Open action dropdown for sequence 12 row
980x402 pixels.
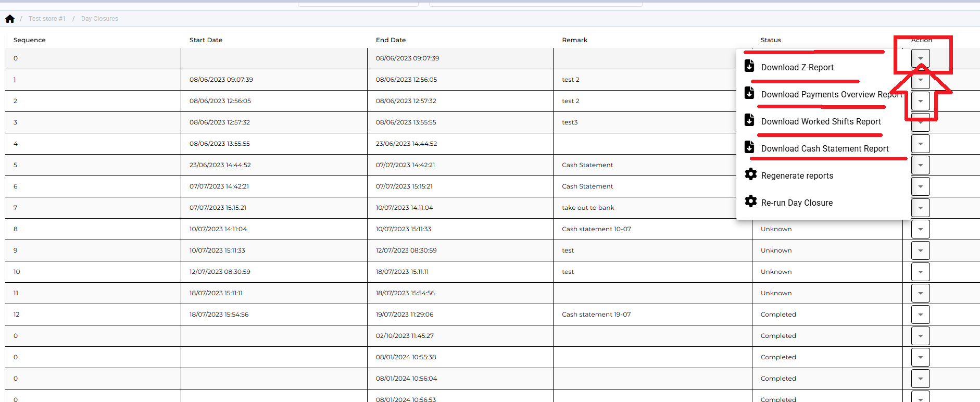[x=920, y=315]
